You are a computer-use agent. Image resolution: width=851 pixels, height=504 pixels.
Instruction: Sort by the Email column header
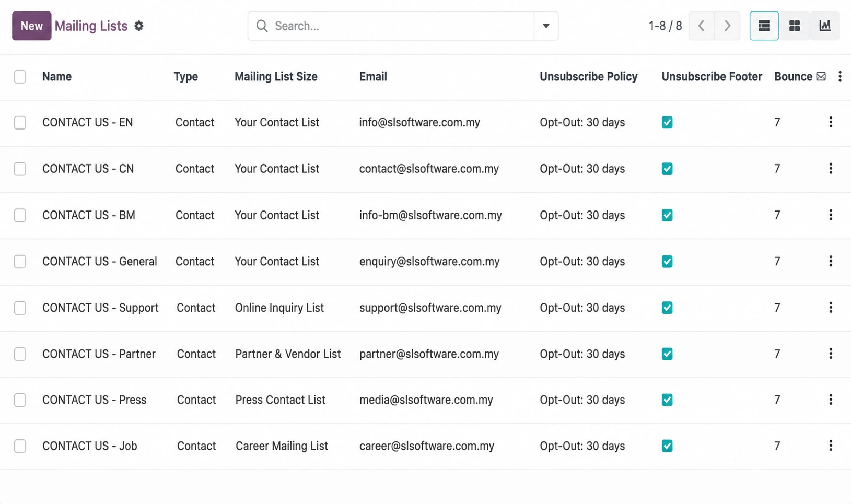(373, 76)
